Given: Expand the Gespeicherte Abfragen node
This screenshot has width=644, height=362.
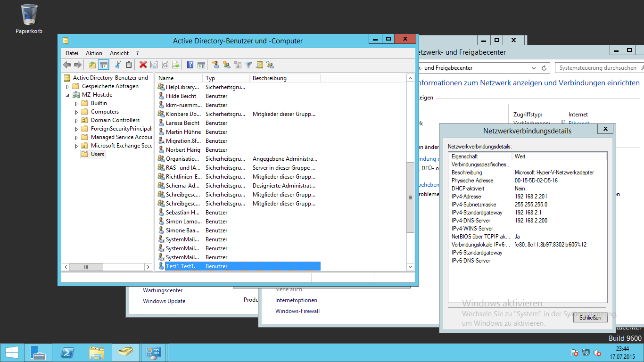Looking at the screenshot, I should click(68, 86).
